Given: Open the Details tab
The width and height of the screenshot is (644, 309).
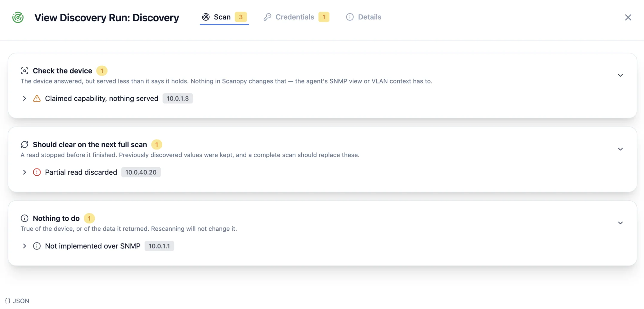Looking at the screenshot, I should point(364,17).
